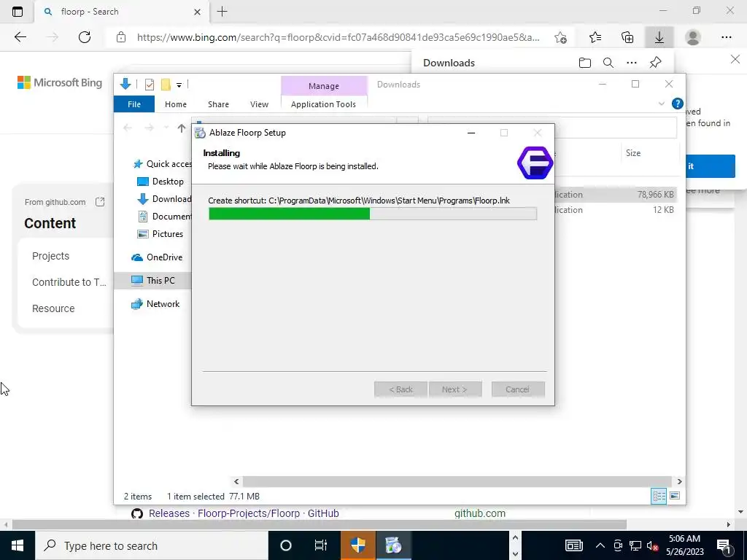
Task: Select Desktop in Explorer navigation pane
Action: click(x=160, y=182)
